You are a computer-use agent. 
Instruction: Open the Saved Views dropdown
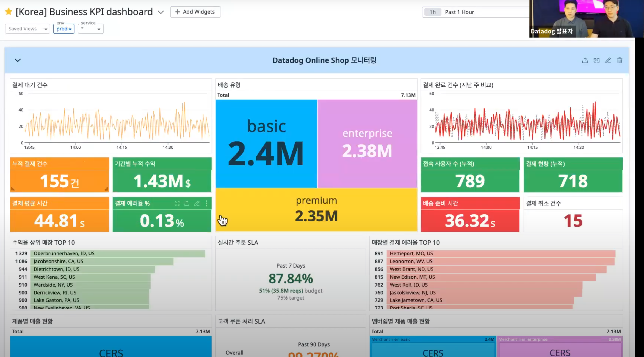click(27, 29)
